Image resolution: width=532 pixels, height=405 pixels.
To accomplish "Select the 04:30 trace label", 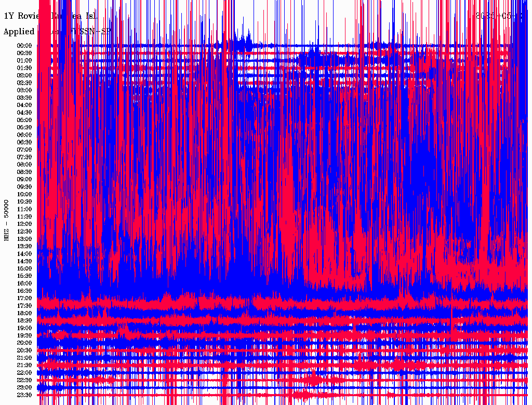I will (x=24, y=113).
